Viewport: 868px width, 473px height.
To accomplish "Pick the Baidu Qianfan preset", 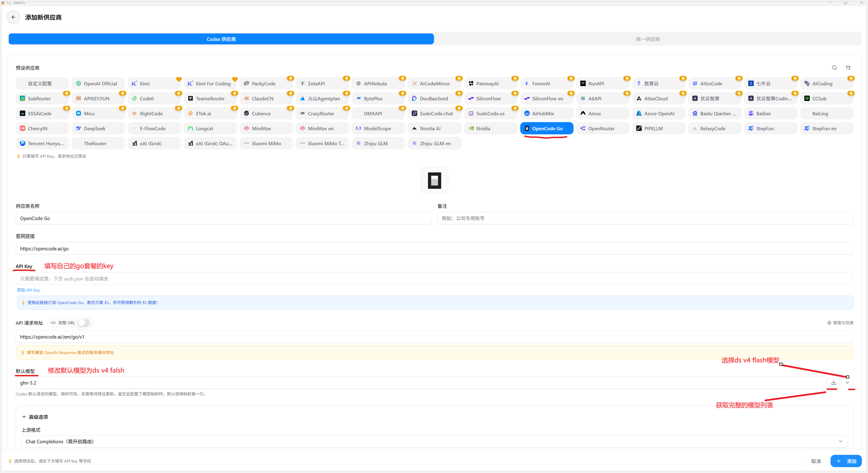I will (x=714, y=113).
